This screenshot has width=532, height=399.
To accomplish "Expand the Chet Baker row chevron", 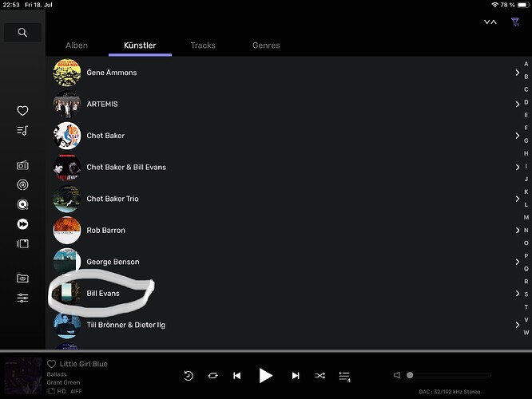I will tap(517, 136).
